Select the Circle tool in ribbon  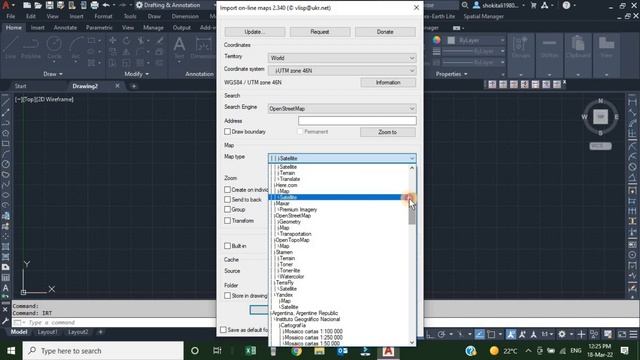point(54,48)
